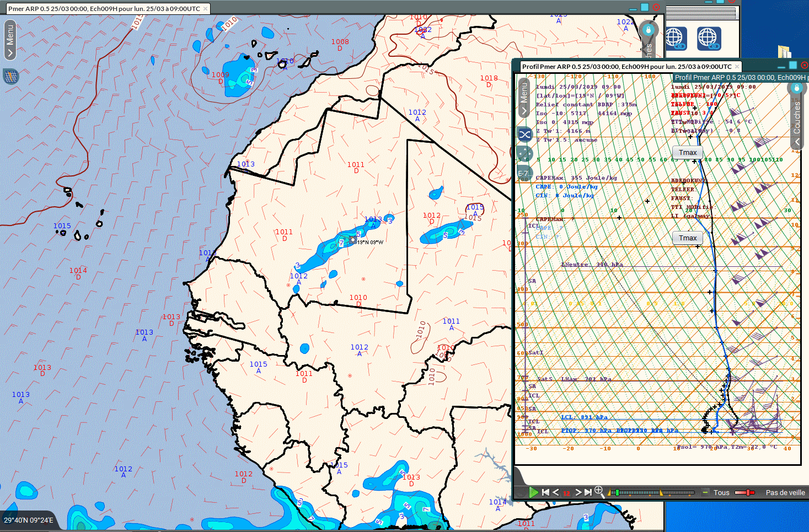The width and height of the screenshot is (809, 532).
Task: Jump to last time step in profile player
Action: 588,492
